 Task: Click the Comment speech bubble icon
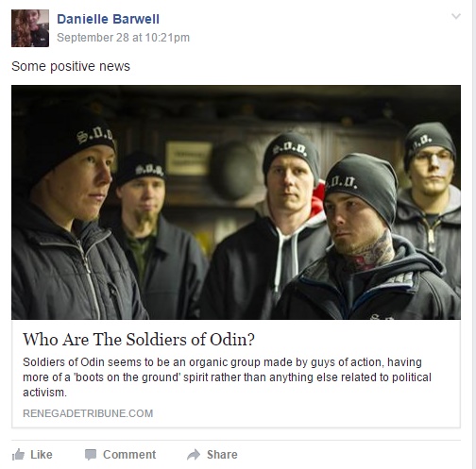[91, 455]
